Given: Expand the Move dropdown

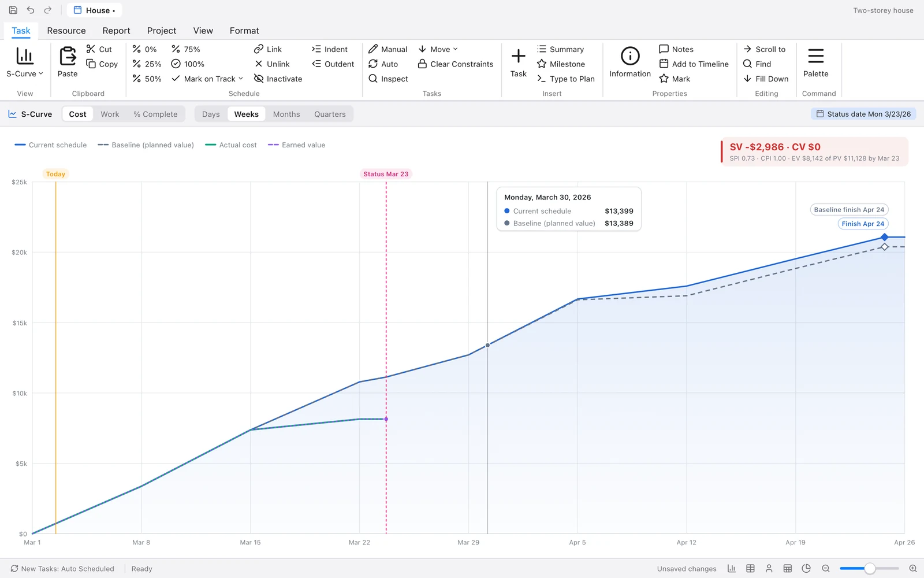Looking at the screenshot, I should [x=438, y=49].
